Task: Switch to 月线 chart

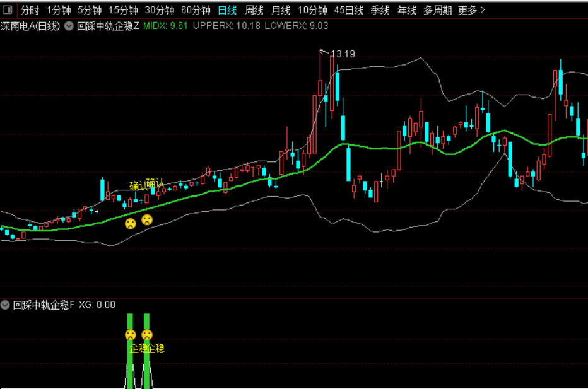Action: 281,10
